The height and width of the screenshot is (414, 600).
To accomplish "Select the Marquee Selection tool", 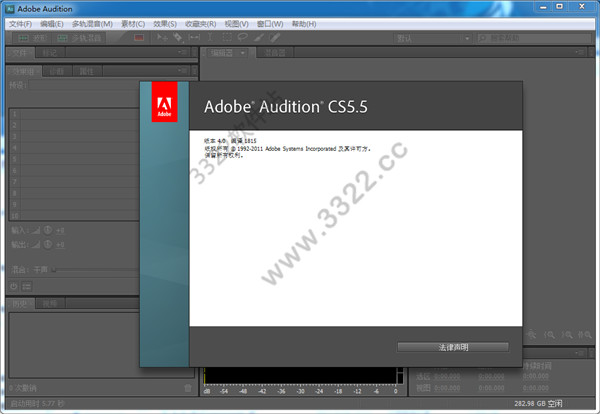I will click(x=227, y=37).
